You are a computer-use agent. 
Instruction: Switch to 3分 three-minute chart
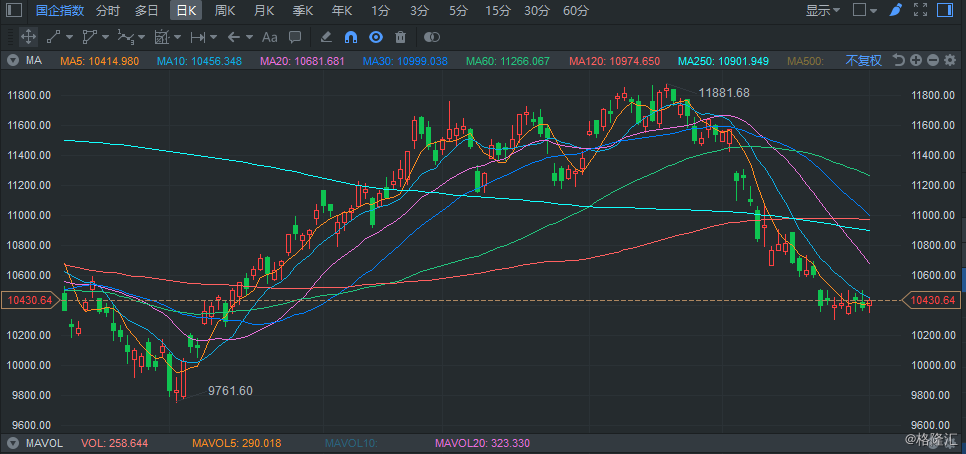point(420,10)
